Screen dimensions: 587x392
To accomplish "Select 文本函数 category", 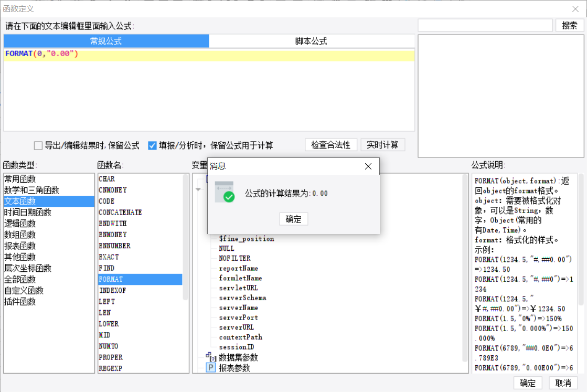I will [49, 202].
